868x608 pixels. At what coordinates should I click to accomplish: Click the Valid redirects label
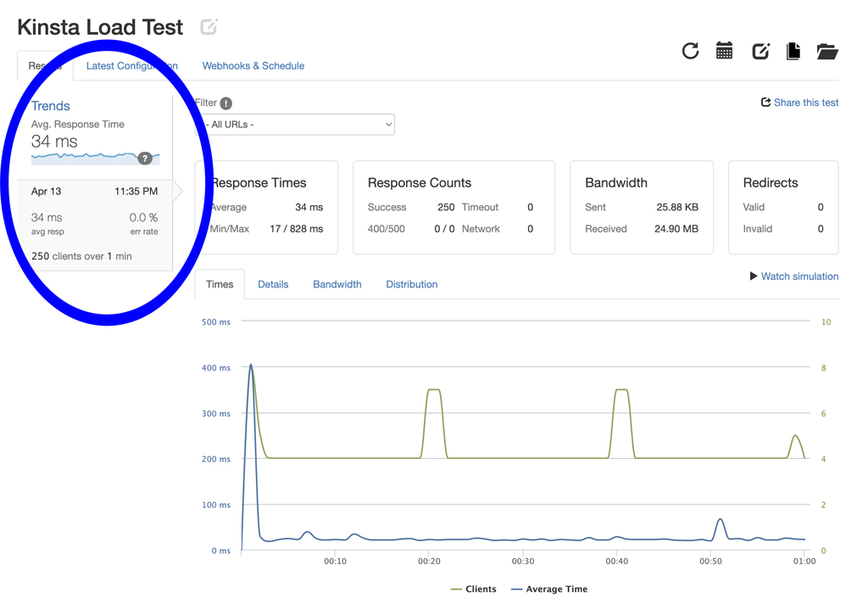coord(754,207)
